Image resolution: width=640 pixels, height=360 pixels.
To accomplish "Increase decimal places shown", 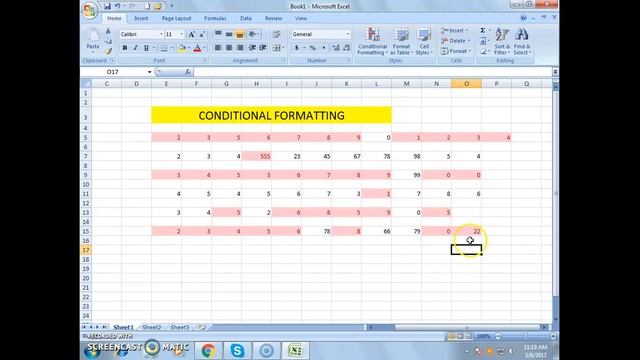I will pyautogui.click(x=336, y=48).
